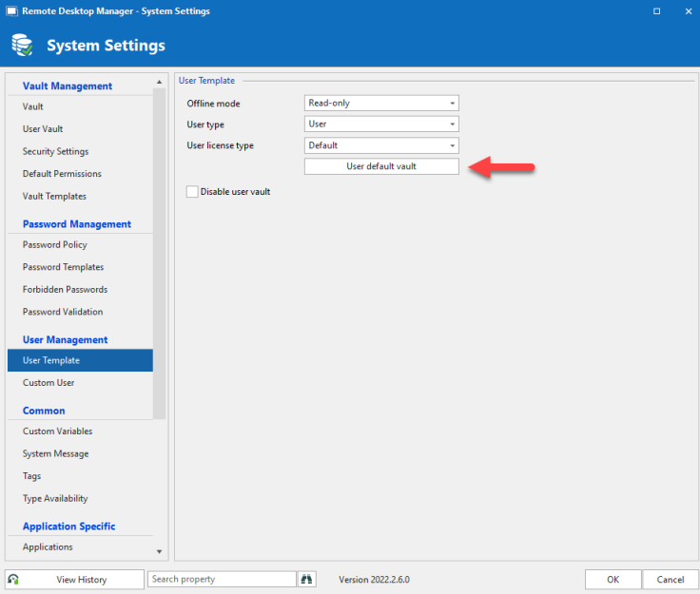This screenshot has height=594, width=700.
Task: Expand the User type dropdown
Action: pyautogui.click(x=381, y=124)
